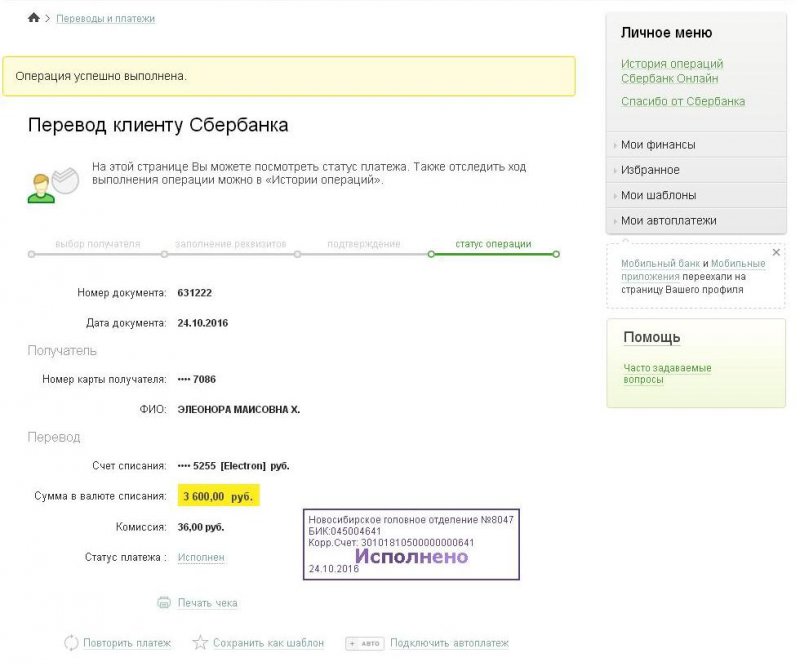Click the Исполнен payment status link
Screen dimensions: 800x671
click(201, 557)
